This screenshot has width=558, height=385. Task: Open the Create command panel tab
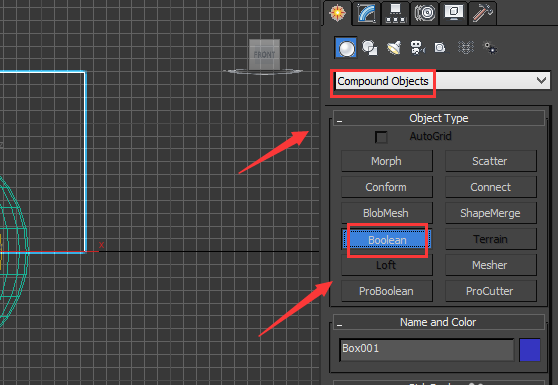pyautogui.click(x=337, y=13)
